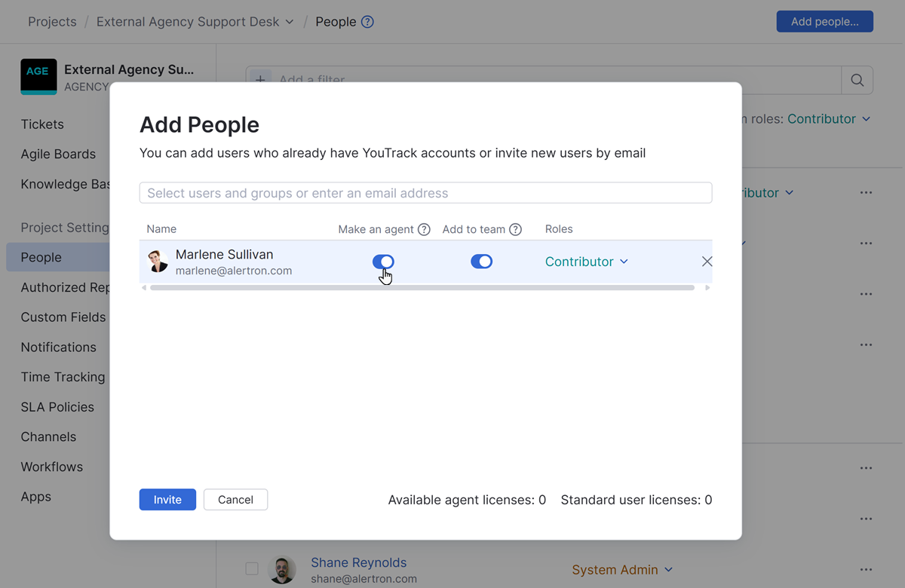The image size is (905, 588).
Task: Click the Add to team help icon
Action: [x=515, y=229]
